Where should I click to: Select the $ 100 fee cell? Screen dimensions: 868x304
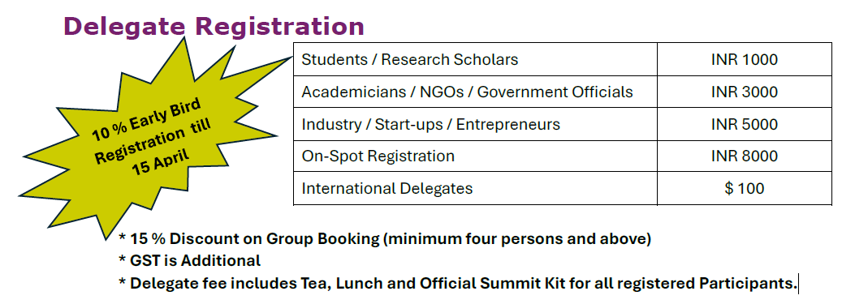pyautogui.click(x=744, y=188)
